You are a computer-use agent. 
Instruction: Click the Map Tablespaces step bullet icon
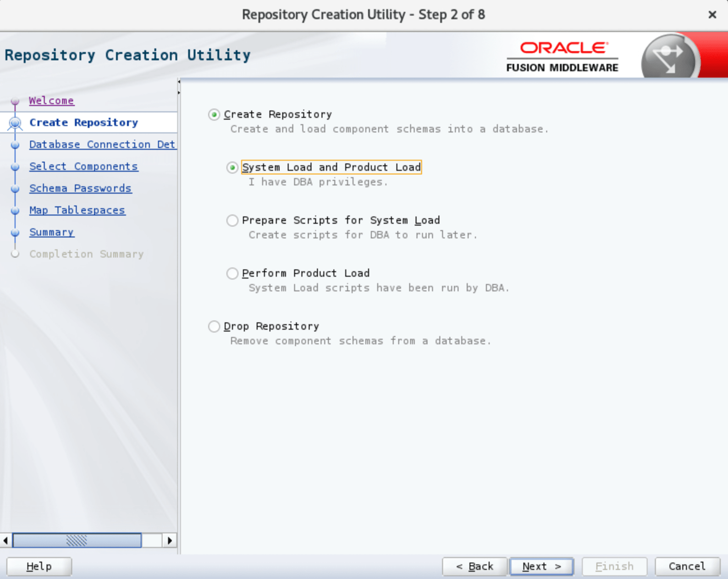[15, 211]
